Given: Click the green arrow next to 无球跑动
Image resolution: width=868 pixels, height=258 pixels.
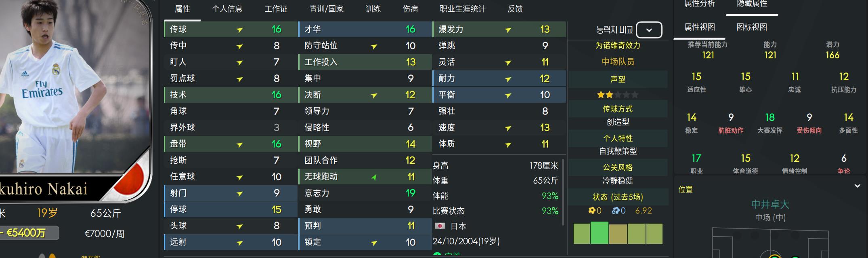Looking at the screenshot, I should click(374, 177).
